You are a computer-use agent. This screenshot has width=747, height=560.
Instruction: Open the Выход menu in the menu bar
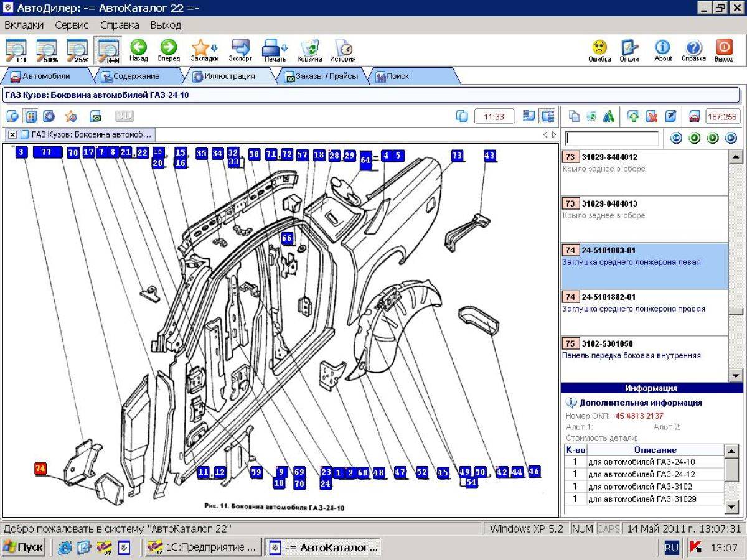coord(166,25)
